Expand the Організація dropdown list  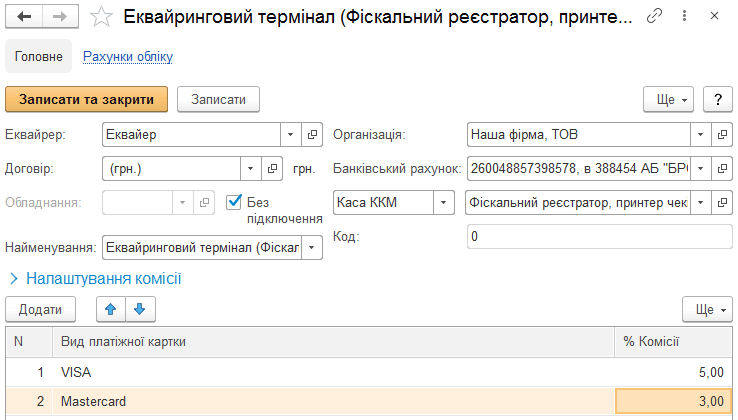(x=701, y=135)
